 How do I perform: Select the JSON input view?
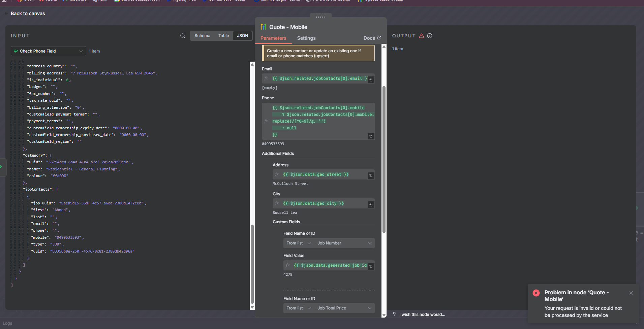[x=242, y=36]
